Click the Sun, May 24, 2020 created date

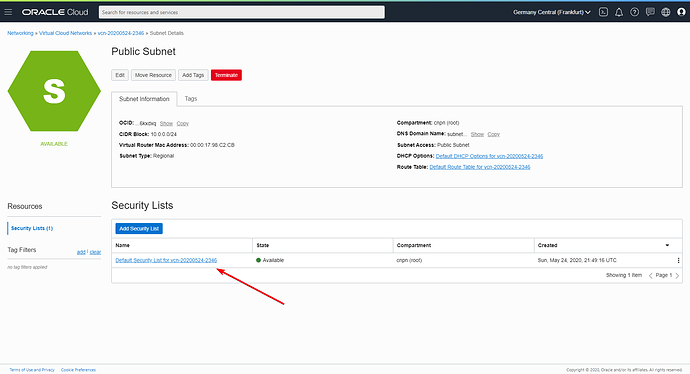point(577,260)
